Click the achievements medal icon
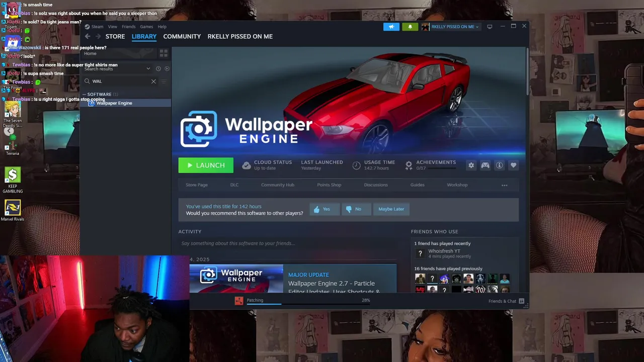Image resolution: width=644 pixels, height=362 pixels. tap(409, 165)
